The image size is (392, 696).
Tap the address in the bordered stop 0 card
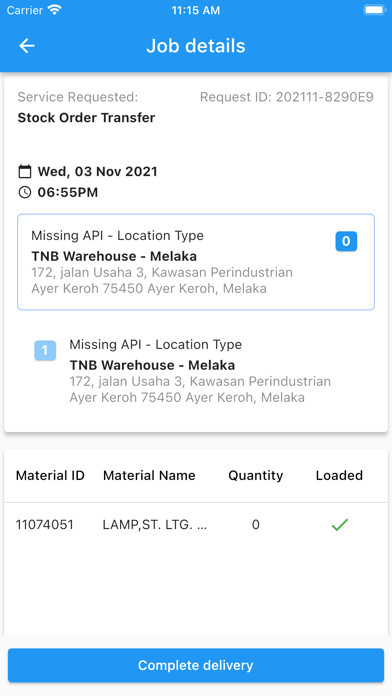pos(162,281)
